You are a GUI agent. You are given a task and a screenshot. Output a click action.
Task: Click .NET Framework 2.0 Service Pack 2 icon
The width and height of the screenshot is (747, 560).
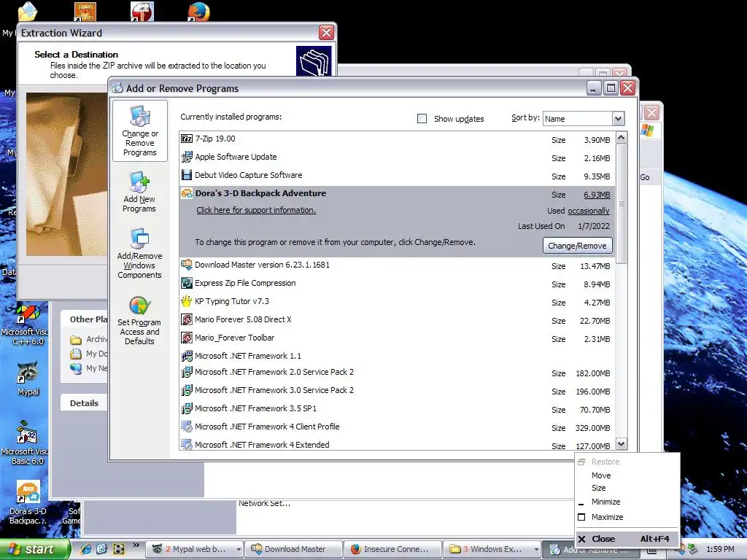[187, 372]
